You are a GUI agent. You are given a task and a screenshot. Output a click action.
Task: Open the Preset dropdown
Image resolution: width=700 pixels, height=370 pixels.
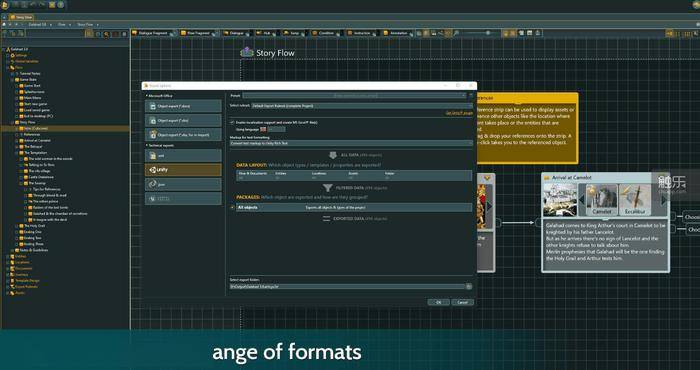354,95
